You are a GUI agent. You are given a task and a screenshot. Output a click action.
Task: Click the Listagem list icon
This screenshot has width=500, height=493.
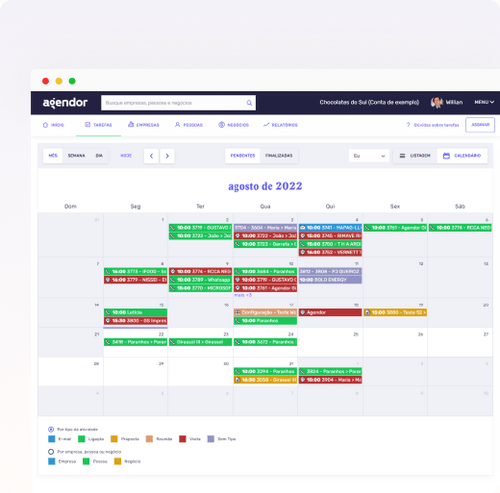[402, 156]
